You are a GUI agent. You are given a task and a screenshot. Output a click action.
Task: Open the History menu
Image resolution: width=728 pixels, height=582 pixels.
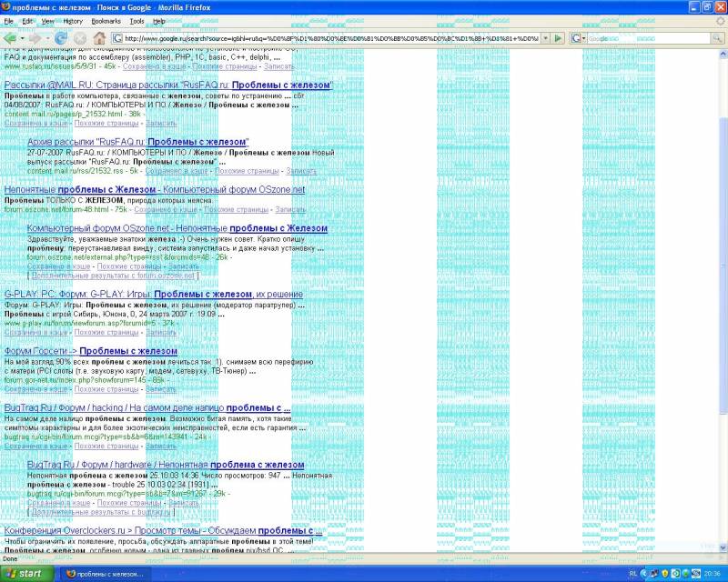click(73, 20)
